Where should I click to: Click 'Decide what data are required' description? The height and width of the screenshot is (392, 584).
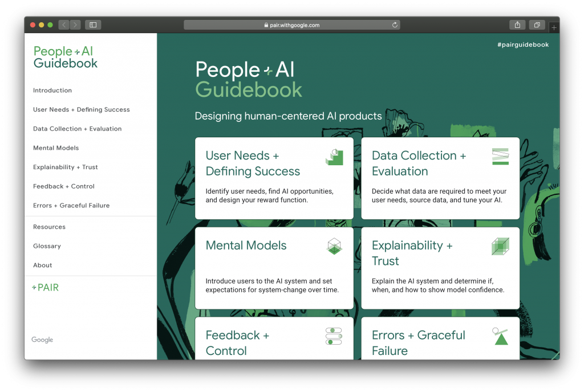tap(439, 195)
